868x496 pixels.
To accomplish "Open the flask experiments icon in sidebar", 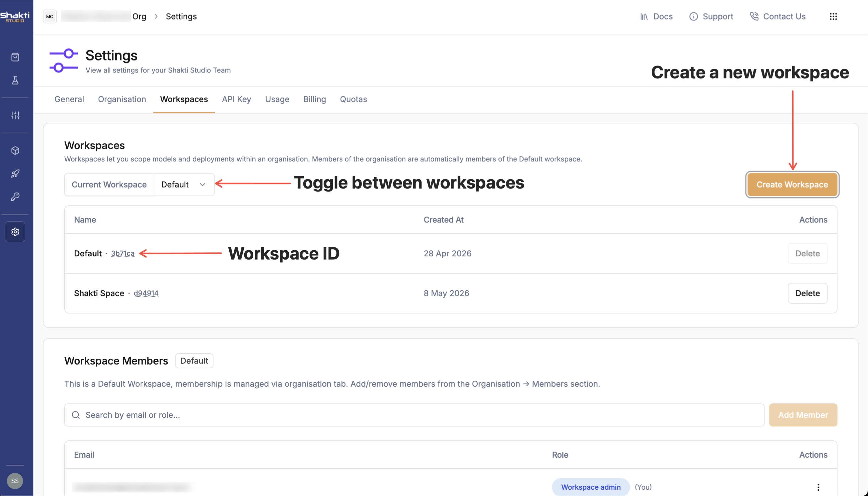I will click(x=15, y=80).
